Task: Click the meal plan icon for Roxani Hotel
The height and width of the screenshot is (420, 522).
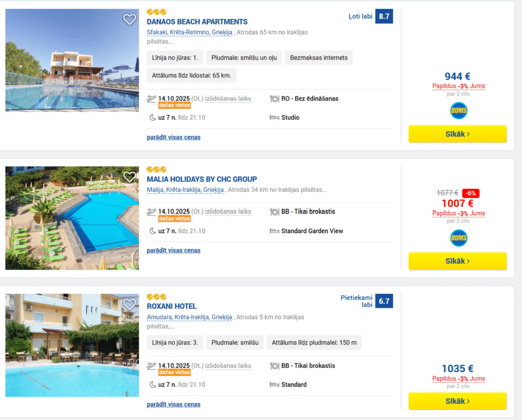Action: [274, 365]
